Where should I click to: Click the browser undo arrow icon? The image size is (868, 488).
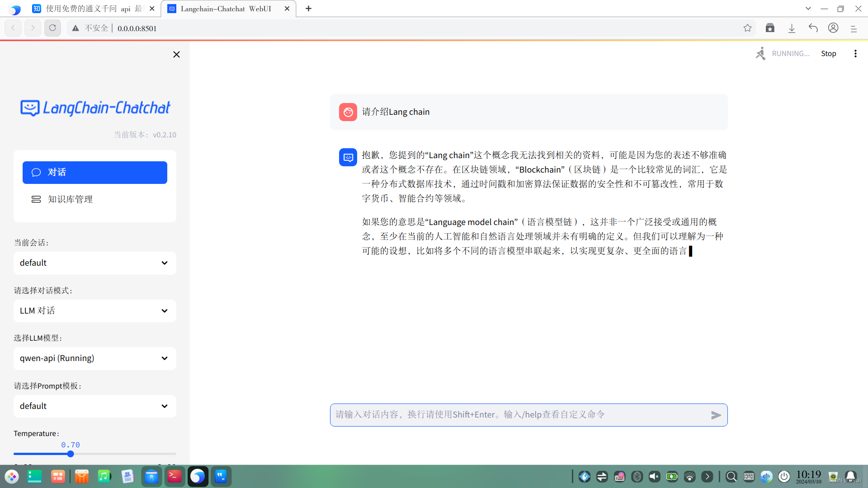click(813, 28)
